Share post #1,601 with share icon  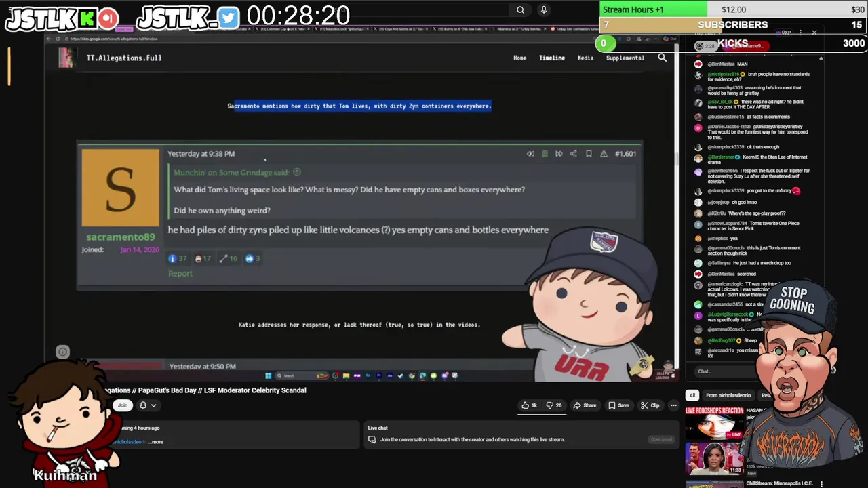click(x=574, y=154)
